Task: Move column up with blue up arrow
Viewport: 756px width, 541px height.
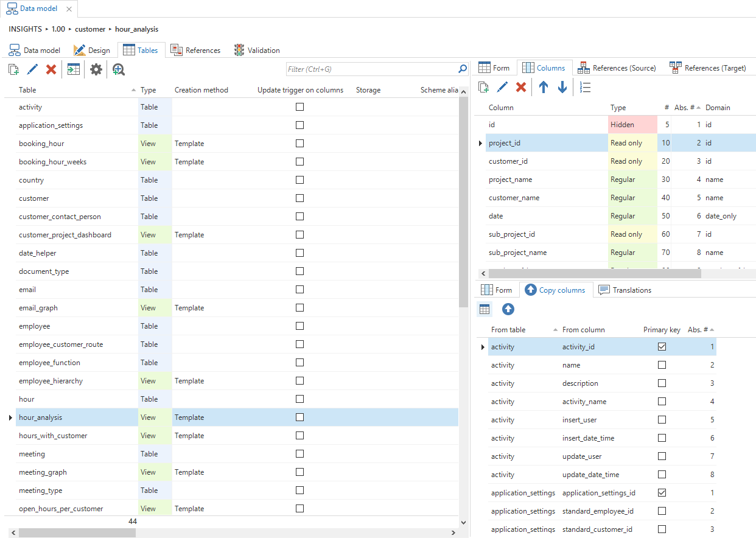Action: coord(544,88)
